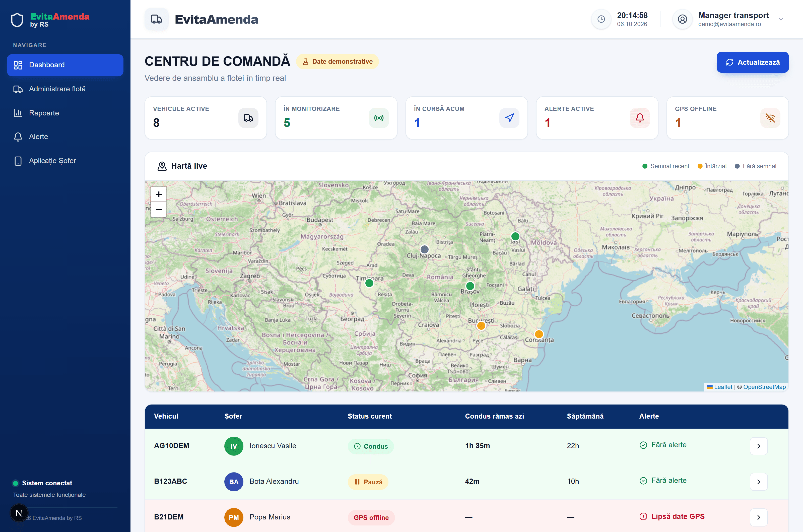Image resolution: width=803 pixels, height=532 pixels.
Task: Expand details for AG10DEM row
Action: (x=759, y=446)
